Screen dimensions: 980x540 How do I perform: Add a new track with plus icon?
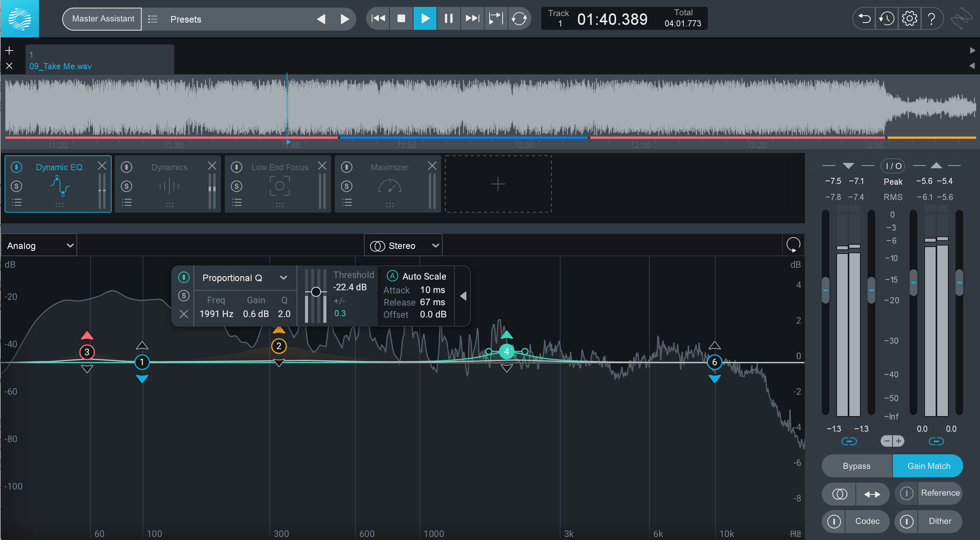9,50
